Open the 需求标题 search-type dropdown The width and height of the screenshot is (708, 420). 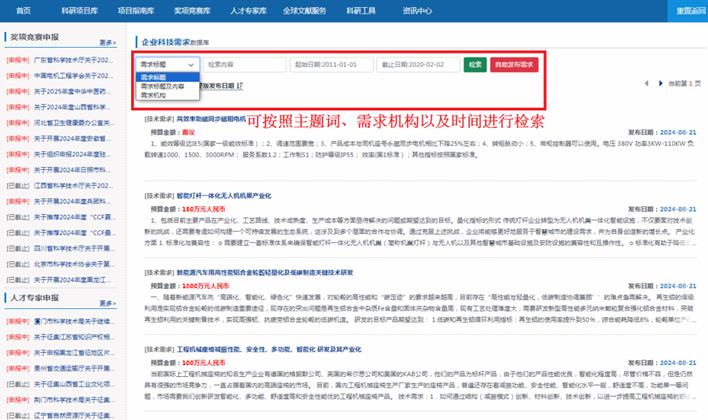coord(168,65)
